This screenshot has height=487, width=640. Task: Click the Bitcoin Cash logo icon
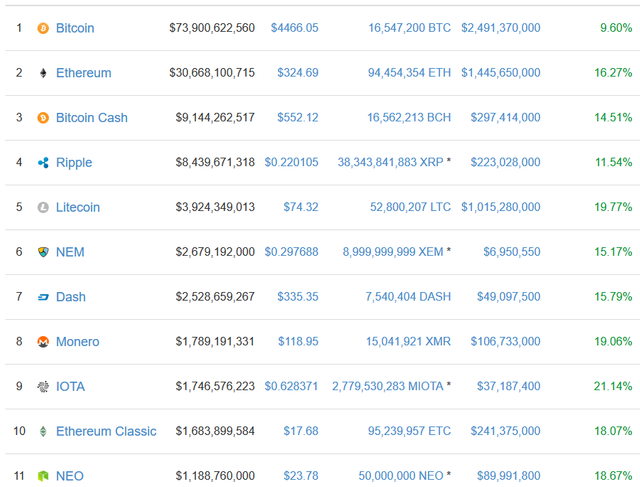coord(43,118)
